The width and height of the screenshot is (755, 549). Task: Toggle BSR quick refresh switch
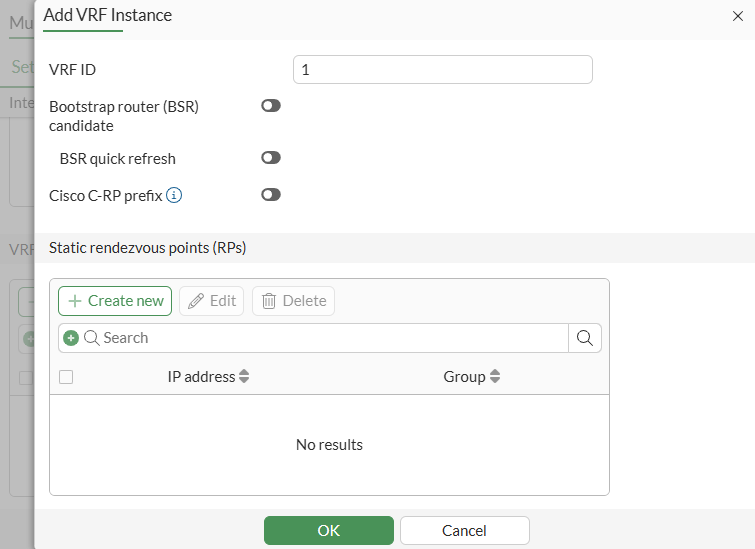point(271,158)
